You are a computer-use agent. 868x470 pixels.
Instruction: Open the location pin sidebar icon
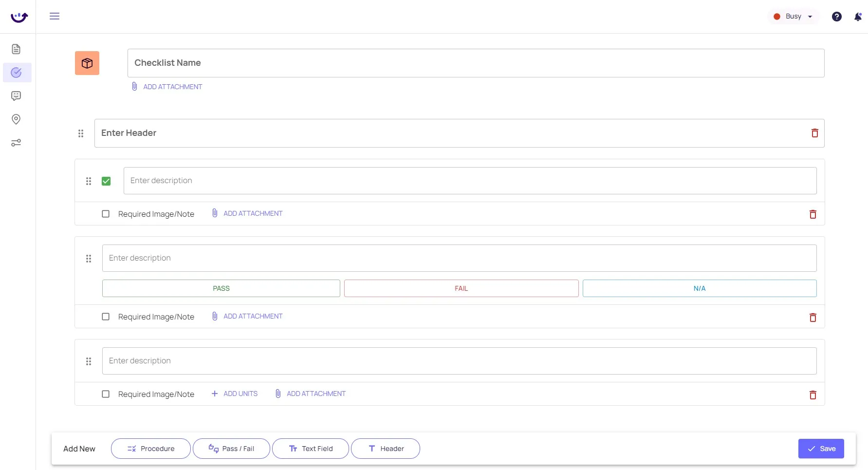tap(16, 119)
